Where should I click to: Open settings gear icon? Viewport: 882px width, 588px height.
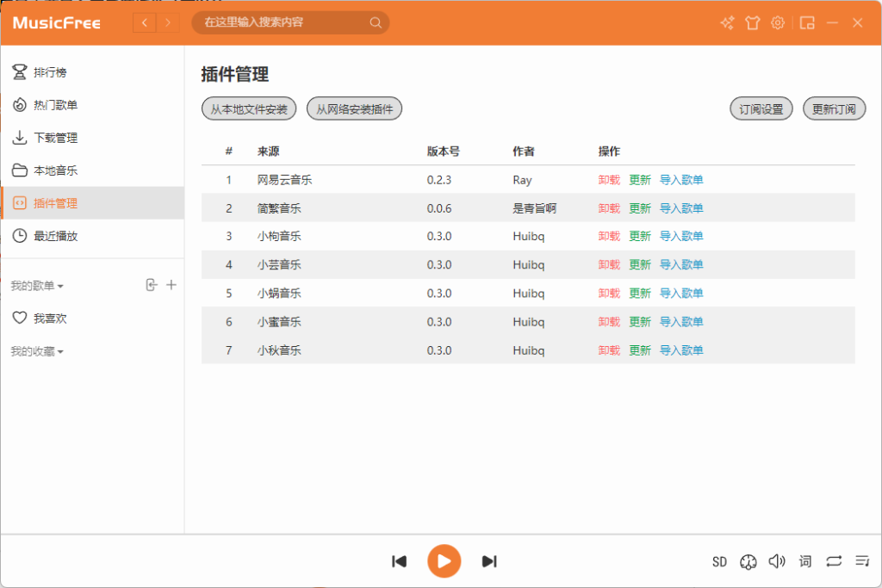(778, 22)
